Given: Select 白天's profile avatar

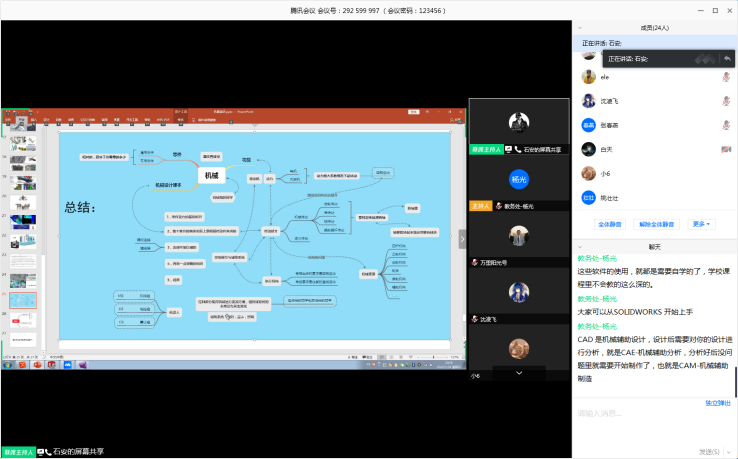Looking at the screenshot, I should tap(590, 149).
